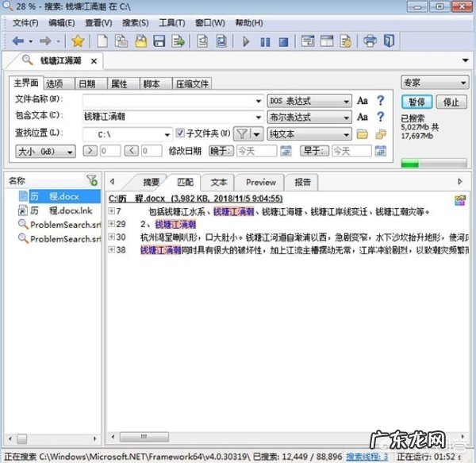Expand result line 29
This screenshot has width=476, height=463.
(x=111, y=224)
